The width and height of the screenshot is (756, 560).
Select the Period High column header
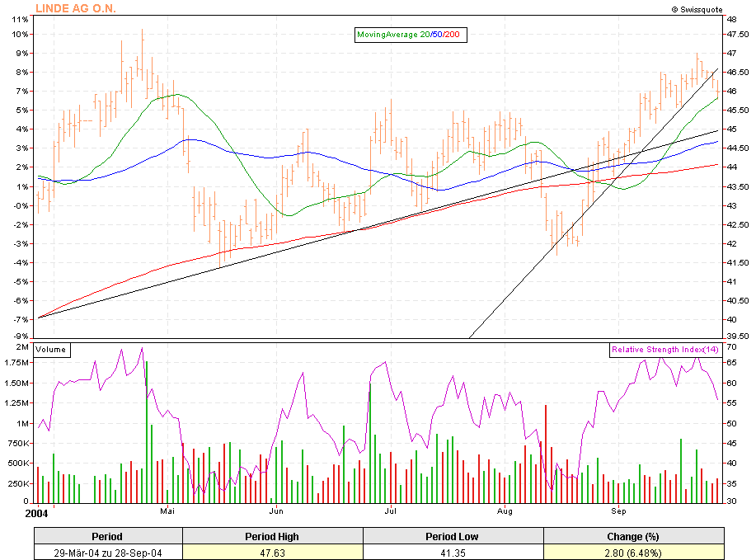[x=272, y=537]
